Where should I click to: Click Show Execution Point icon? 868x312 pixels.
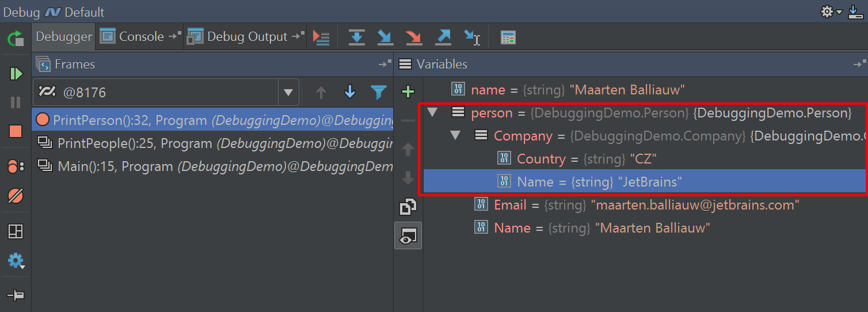tap(321, 37)
